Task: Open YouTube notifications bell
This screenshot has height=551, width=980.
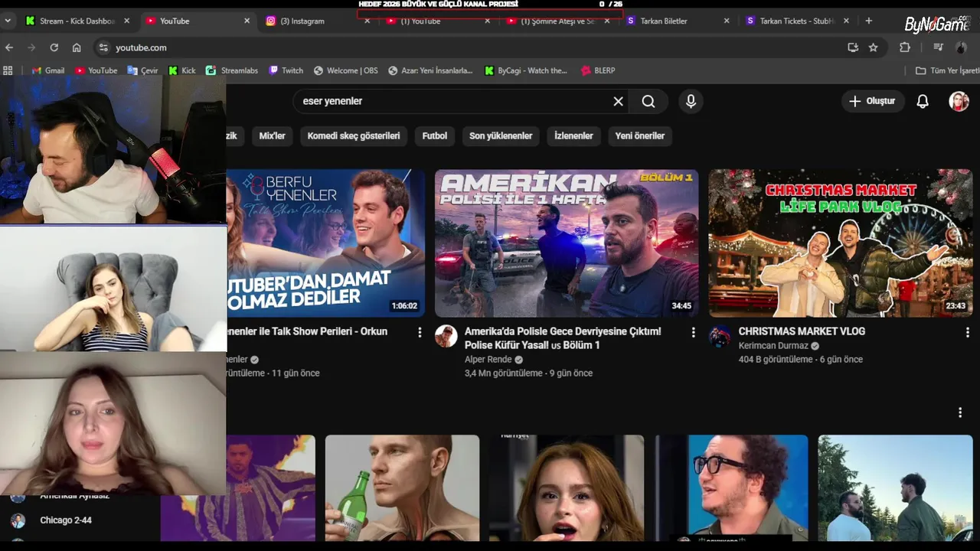Action: tap(923, 101)
